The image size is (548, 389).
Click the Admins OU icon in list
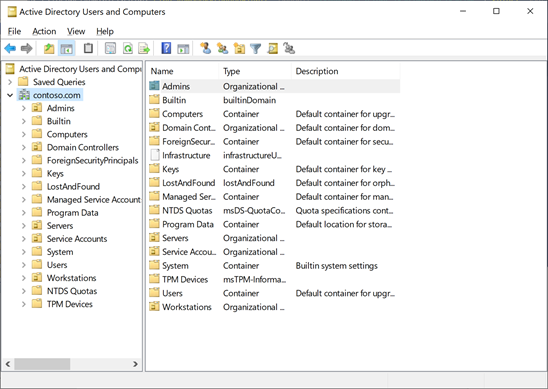pyautogui.click(x=154, y=86)
